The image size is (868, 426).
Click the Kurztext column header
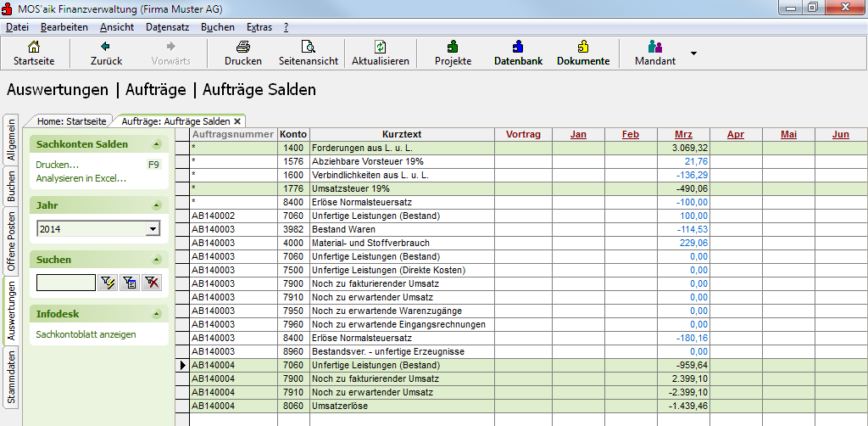coord(402,134)
